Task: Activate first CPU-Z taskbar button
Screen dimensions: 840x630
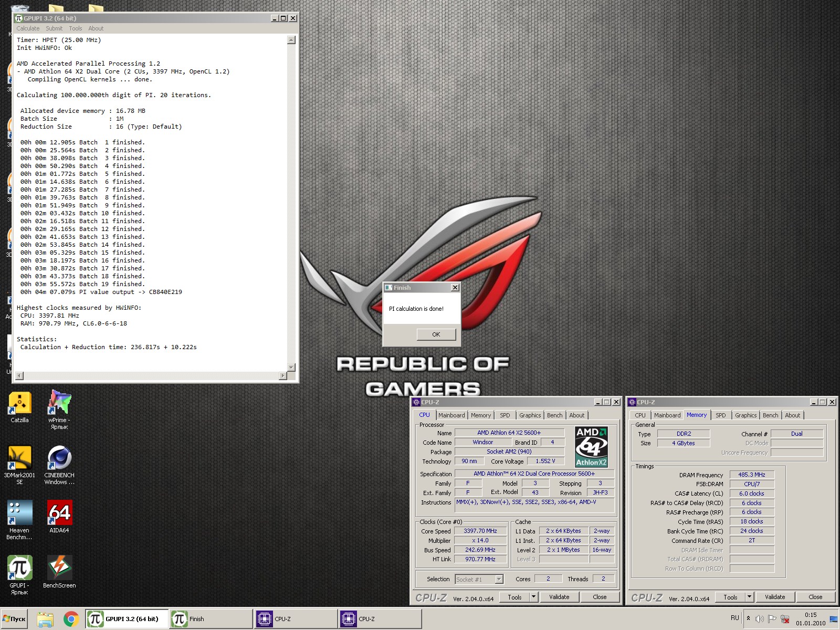Action: (x=296, y=619)
